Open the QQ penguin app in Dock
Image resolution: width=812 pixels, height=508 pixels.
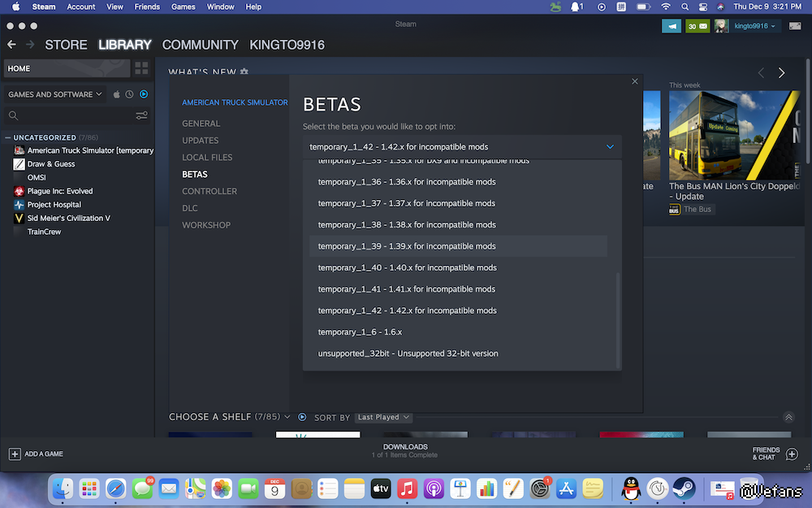[630, 488]
